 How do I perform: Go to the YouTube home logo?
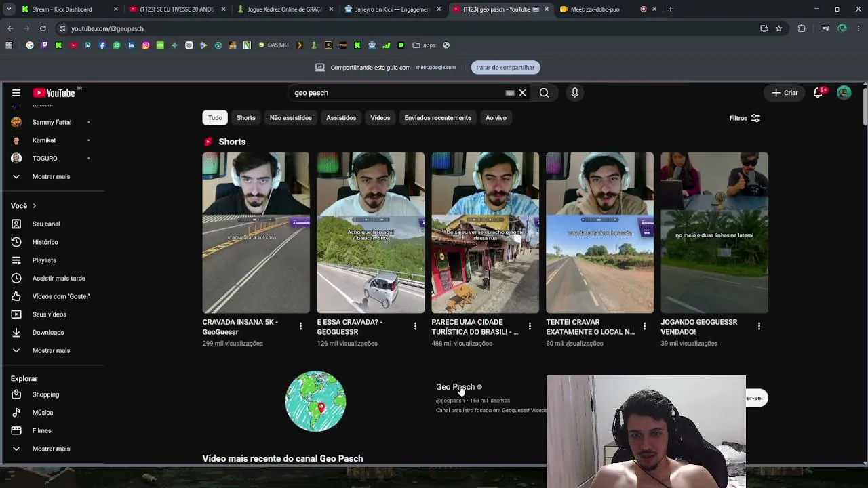click(x=54, y=93)
